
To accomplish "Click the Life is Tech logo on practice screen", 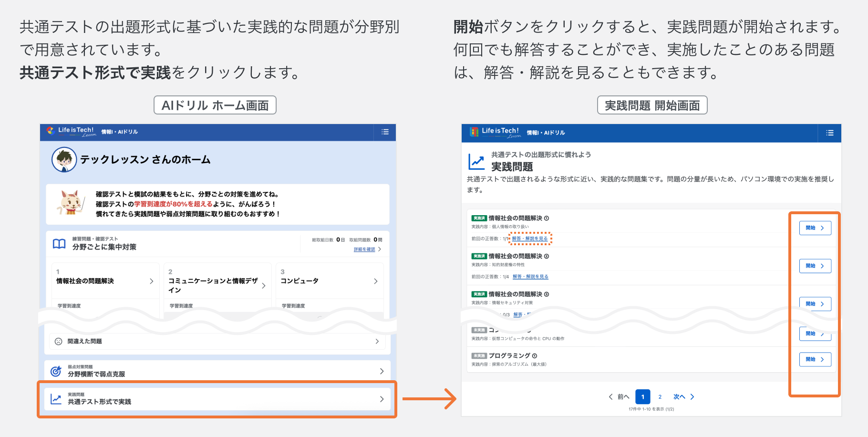I will pyautogui.click(x=495, y=132).
